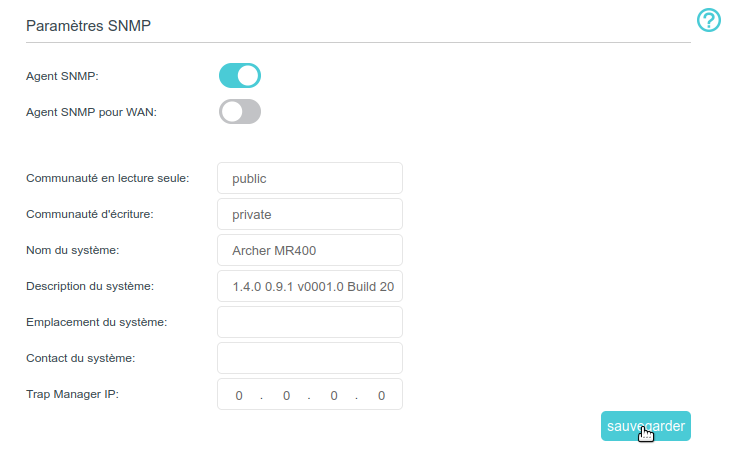This screenshot has width=731, height=454.
Task: Select the system name field showing Archer MR400
Action: [x=309, y=250]
